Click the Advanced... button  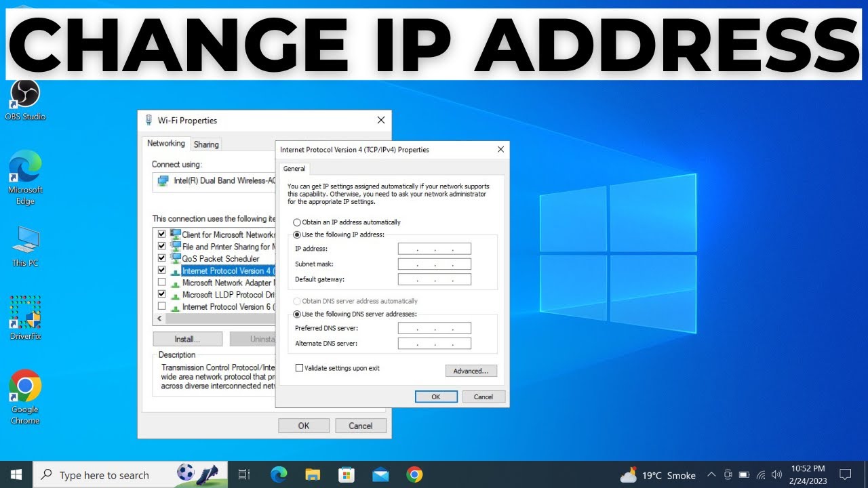pyautogui.click(x=471, y=371)
